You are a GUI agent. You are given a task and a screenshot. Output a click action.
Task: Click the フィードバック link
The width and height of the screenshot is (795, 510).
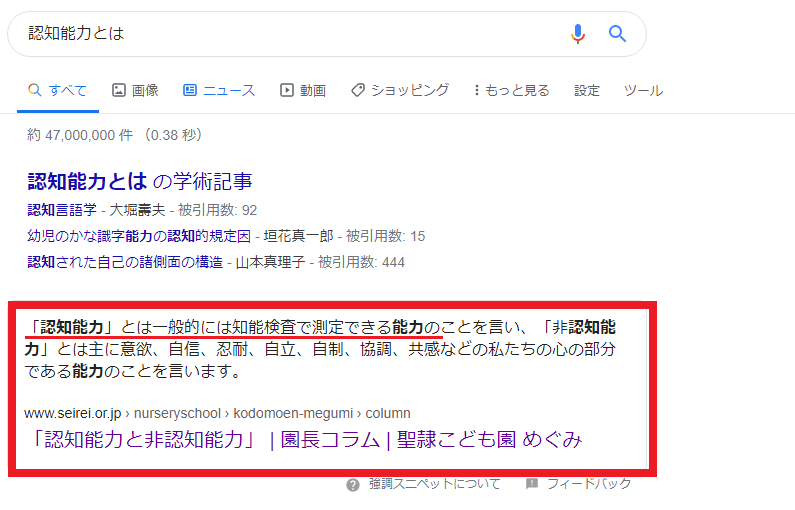pos(589,484)
